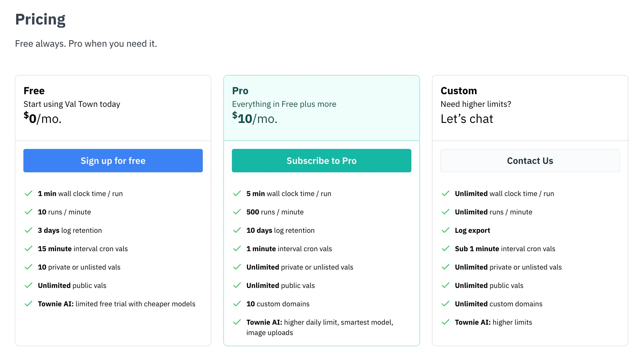This screenshot has height=363, width=644.
Task: Click the Need higher limits? text
Action: [x=475, y=104]
